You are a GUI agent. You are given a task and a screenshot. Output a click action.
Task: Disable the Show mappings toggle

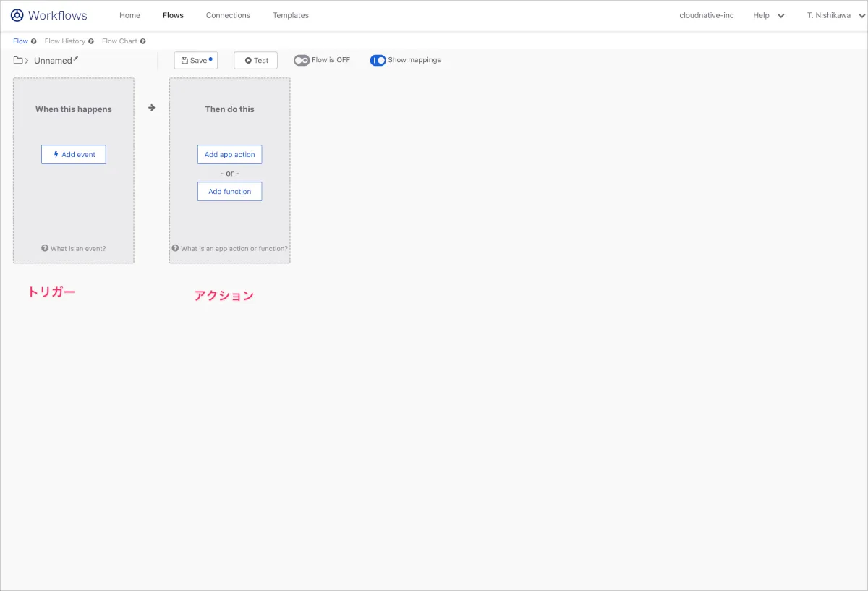point(378,60)
